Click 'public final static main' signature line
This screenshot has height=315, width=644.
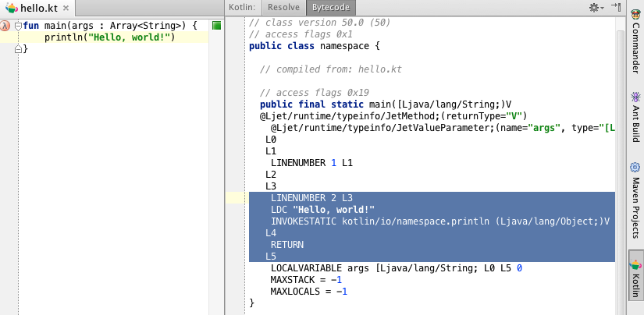[x=386, y=104]
